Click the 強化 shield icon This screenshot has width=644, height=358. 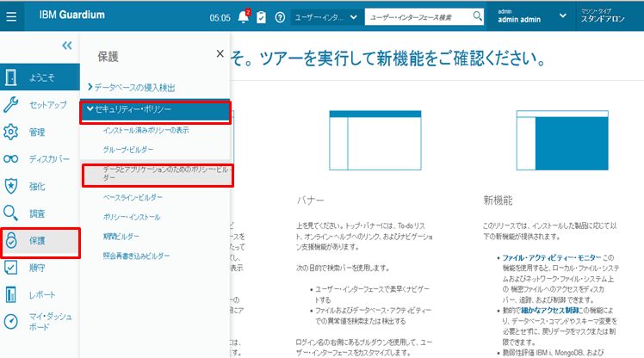point(11,186)
